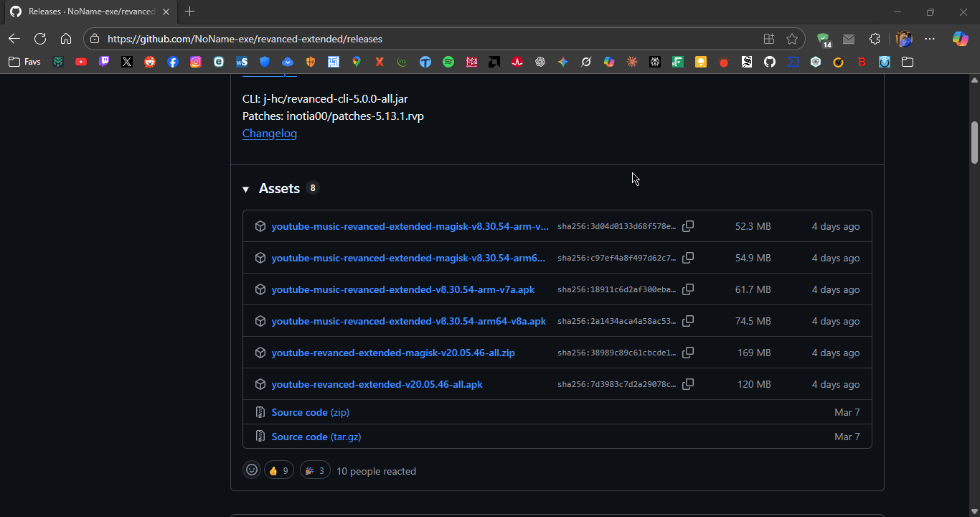Open the Changelog link
Viewport: 980px width, 517px height.
(270, 133)
